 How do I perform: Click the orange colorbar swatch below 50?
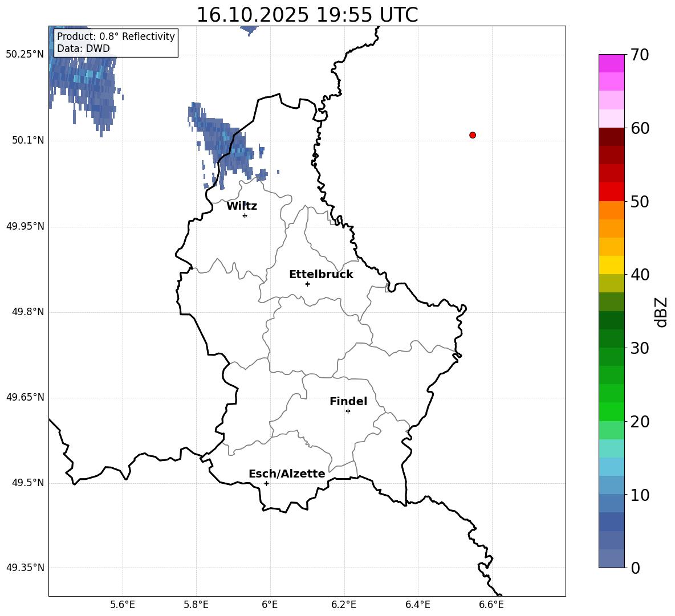(611, 210)
